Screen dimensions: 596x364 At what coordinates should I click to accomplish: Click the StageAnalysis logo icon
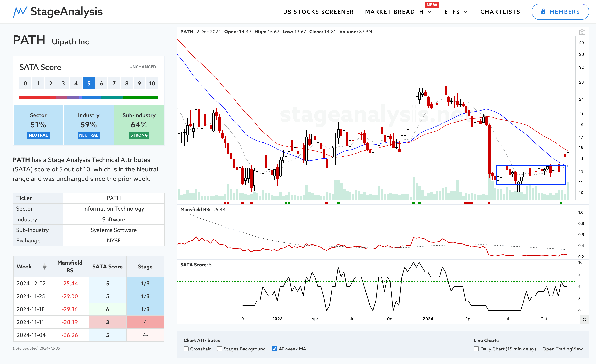click(20, 12)
